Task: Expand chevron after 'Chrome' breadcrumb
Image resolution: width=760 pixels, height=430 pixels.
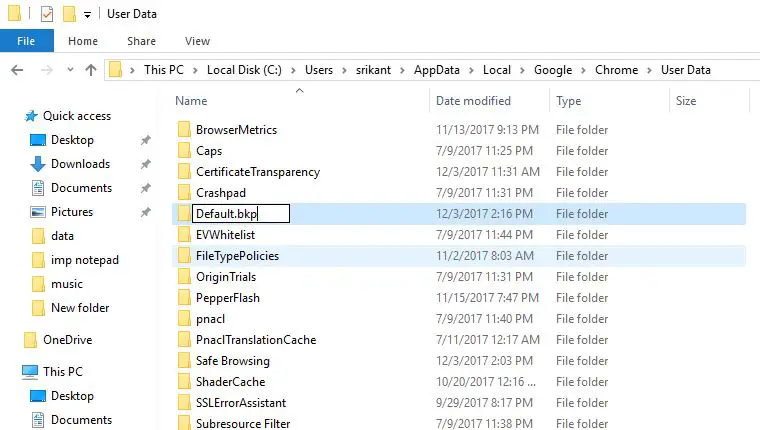Action: [x=649, y=70]
